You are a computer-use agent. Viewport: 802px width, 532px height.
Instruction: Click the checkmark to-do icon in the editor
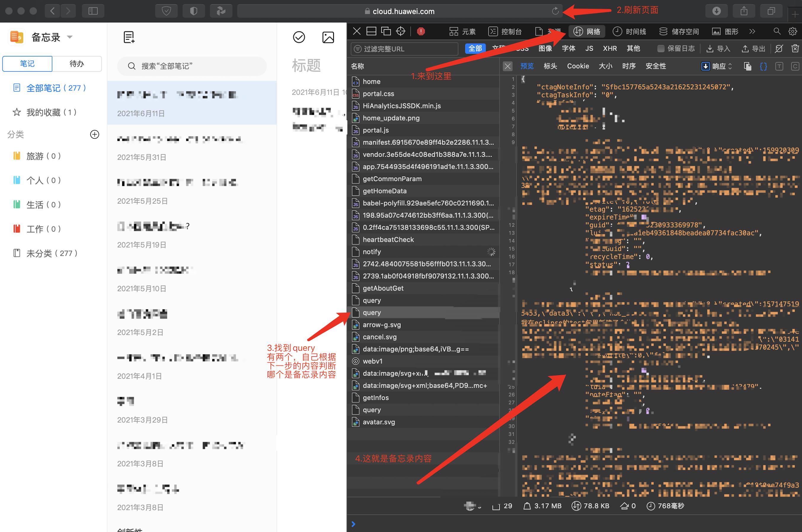pyautogui.click(x=299, y=37)
